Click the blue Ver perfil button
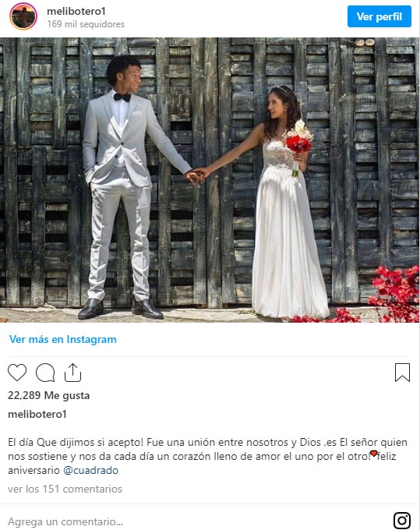 379,16
